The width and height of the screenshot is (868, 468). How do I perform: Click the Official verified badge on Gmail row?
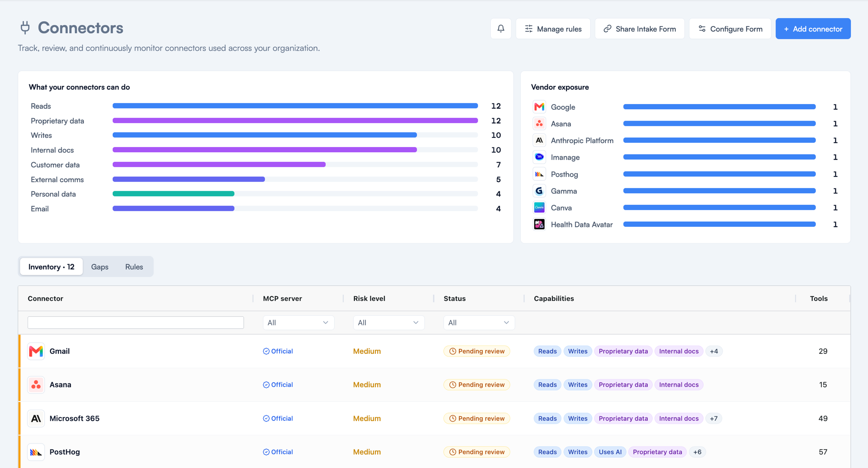coord(278,351)
